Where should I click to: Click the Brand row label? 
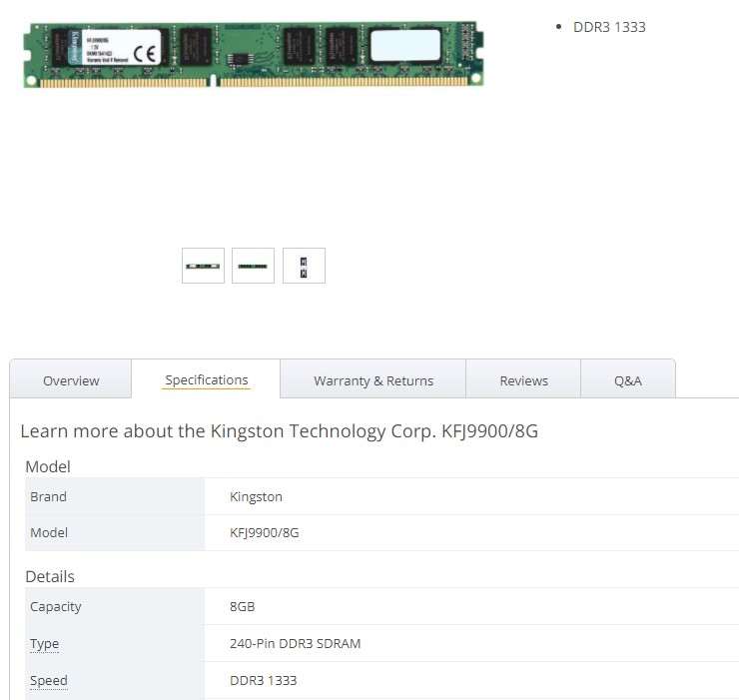tap(48, 496)
